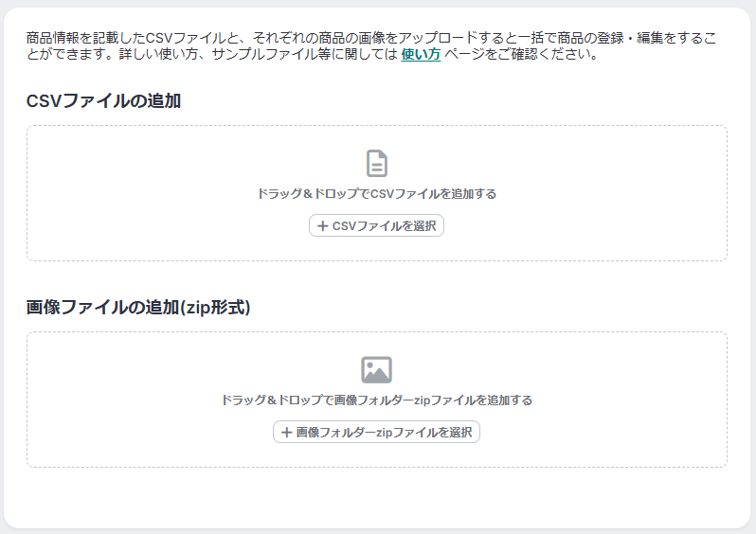Click the ドラッグ＆ドロップでCSVファイルを追加する text

click(x=376, y=194)
